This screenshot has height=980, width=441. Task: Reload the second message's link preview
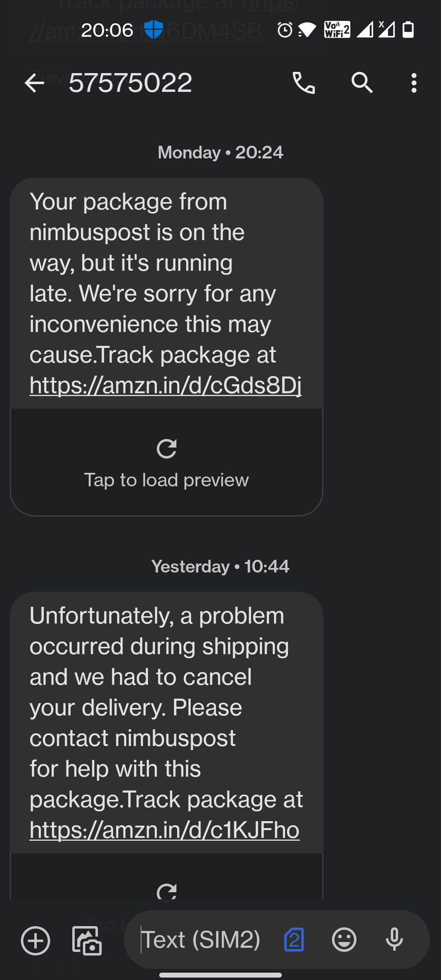pyautogui.click(x=167, y=891)
